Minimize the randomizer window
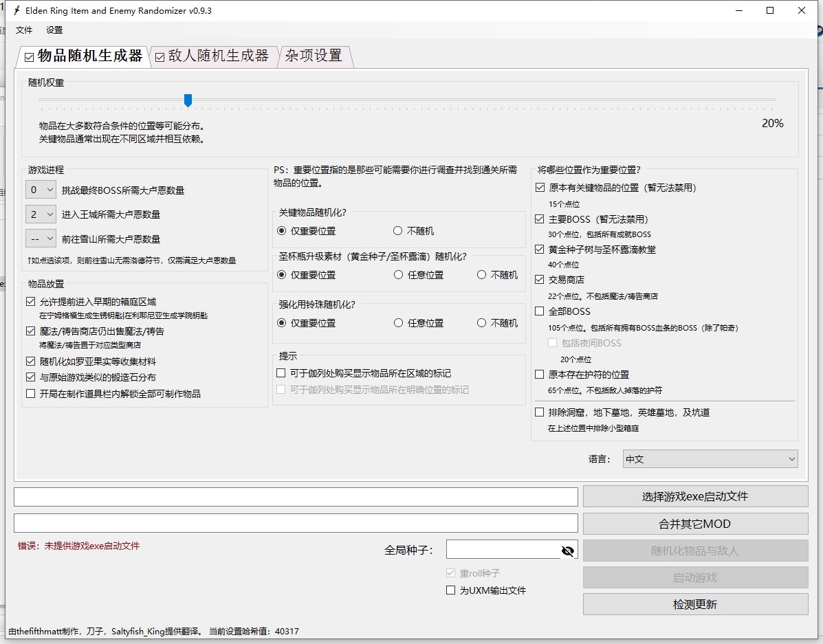 739,10
